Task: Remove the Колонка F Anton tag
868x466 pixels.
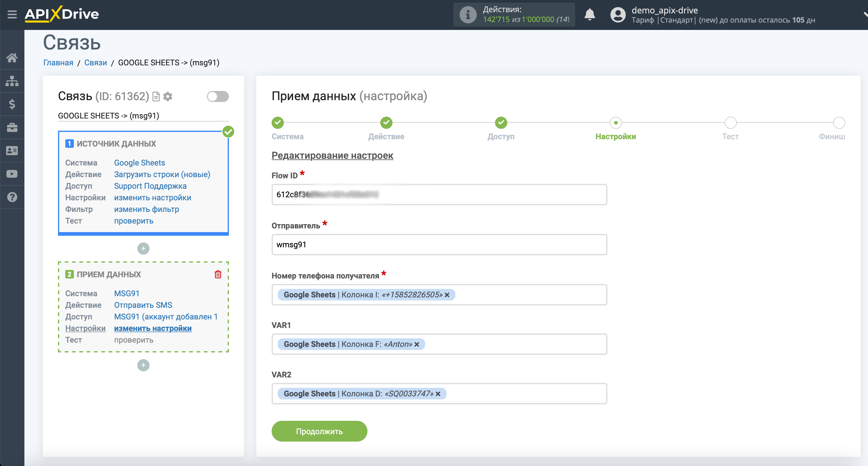Action: point(417,344)
